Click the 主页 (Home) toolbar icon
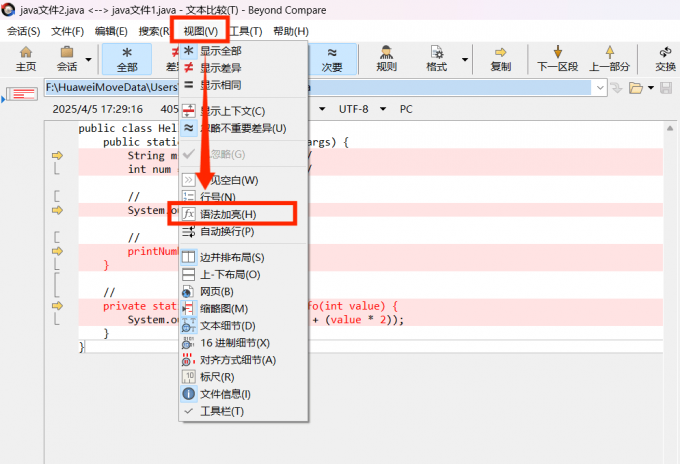The height and width of the screenshot is (464, 680). 26,58
